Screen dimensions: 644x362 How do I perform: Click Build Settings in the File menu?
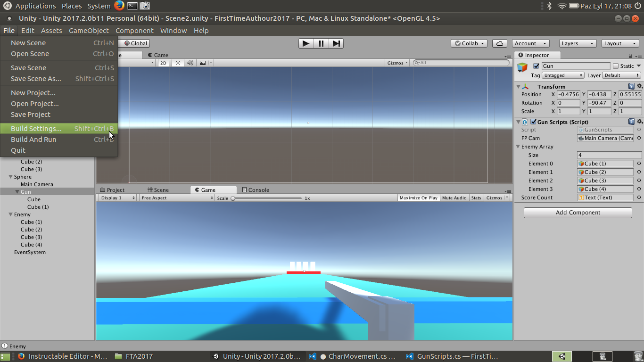point(59,129)
